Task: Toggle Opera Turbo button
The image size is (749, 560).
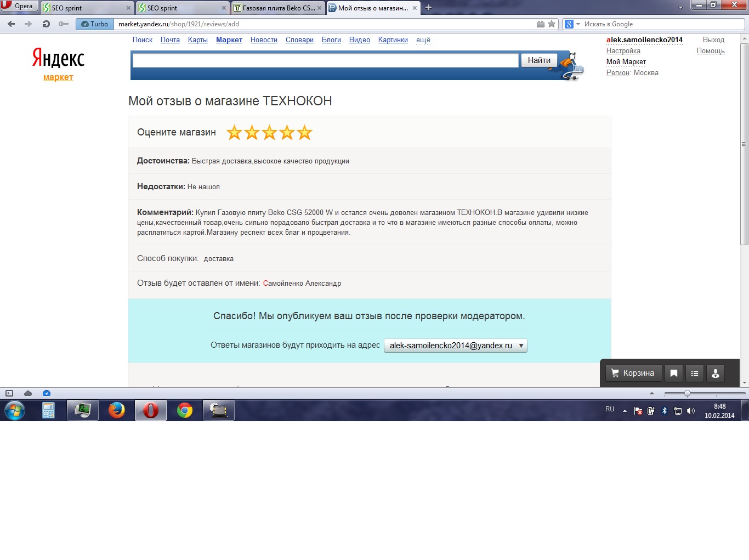Action: pos(95,24)
